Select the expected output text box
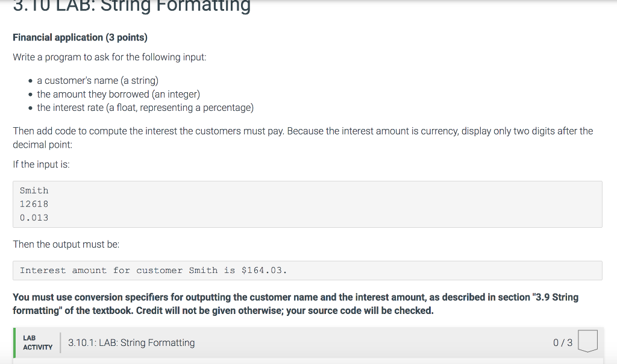 coord(307,270)
